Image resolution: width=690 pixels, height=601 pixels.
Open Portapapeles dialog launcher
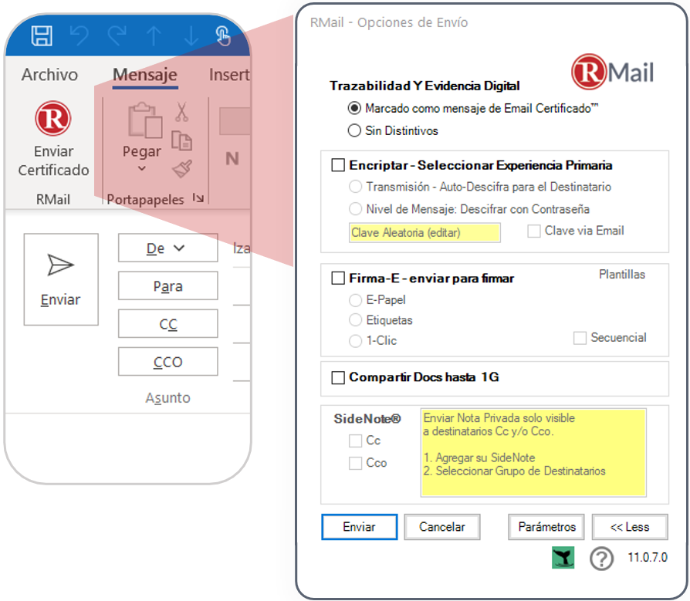pos(198,200)
